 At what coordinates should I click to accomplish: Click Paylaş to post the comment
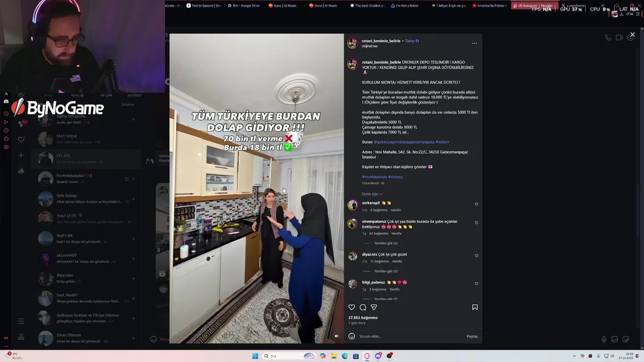(472, 336)
